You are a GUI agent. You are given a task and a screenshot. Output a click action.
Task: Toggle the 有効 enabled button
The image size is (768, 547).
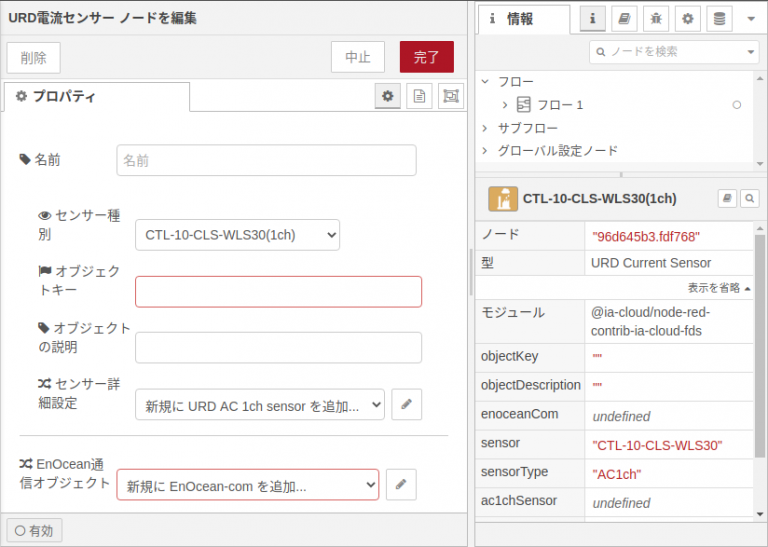click(x=35, y=530)
